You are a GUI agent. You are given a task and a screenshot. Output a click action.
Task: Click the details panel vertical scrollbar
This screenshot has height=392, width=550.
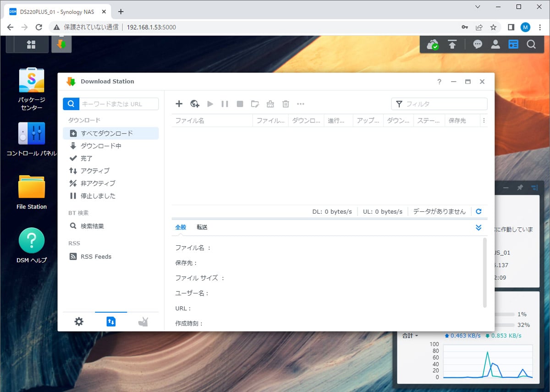(x=485, y=273)
